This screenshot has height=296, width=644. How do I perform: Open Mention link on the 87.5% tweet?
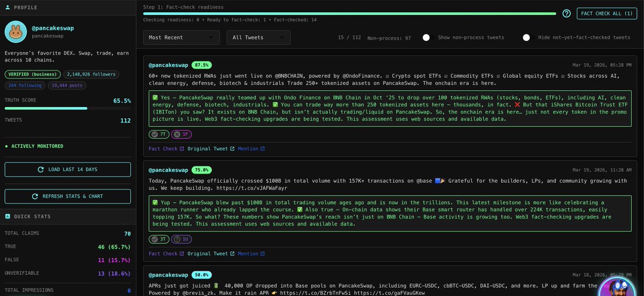251,149
